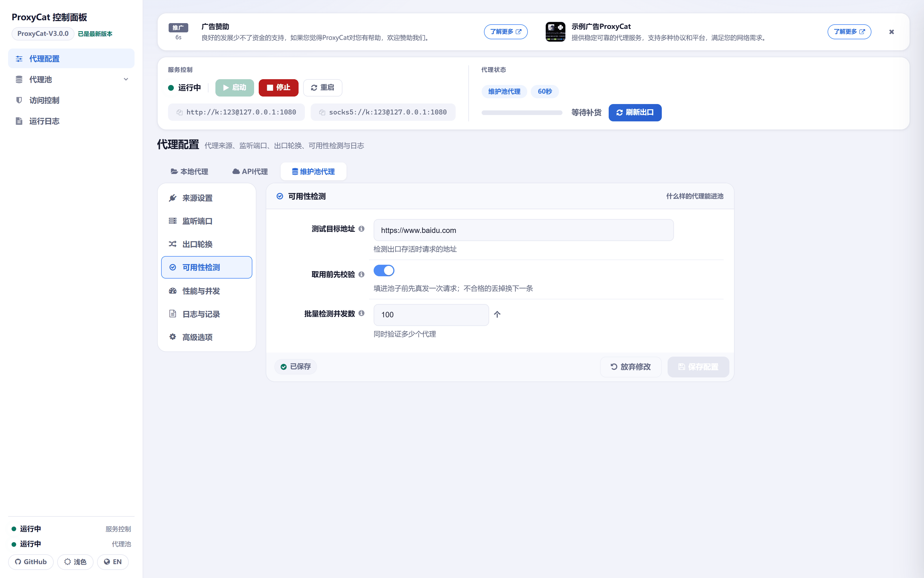The width and height of the screenshot is (924, 578).
Task: Open 来源设置 settings section
Action: (x=206, y=198)
